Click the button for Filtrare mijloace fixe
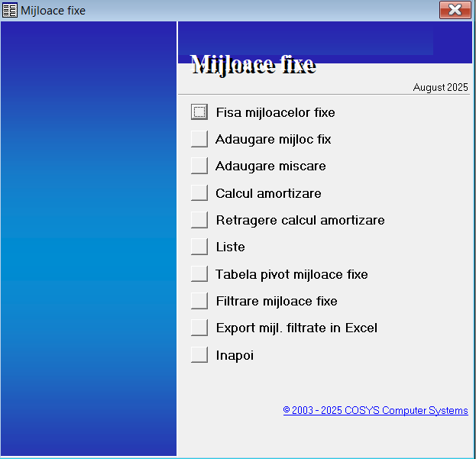The image size is (476, 459). click(x=199, y=301)
